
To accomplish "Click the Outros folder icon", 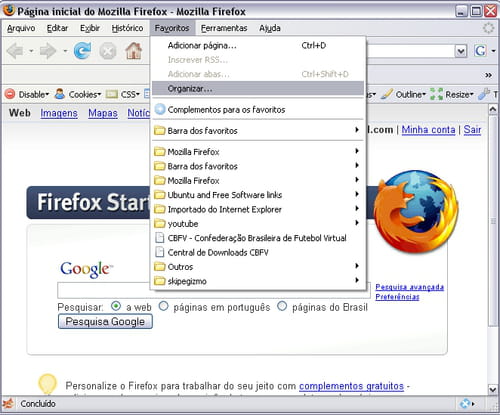I will tap(160, 267).
